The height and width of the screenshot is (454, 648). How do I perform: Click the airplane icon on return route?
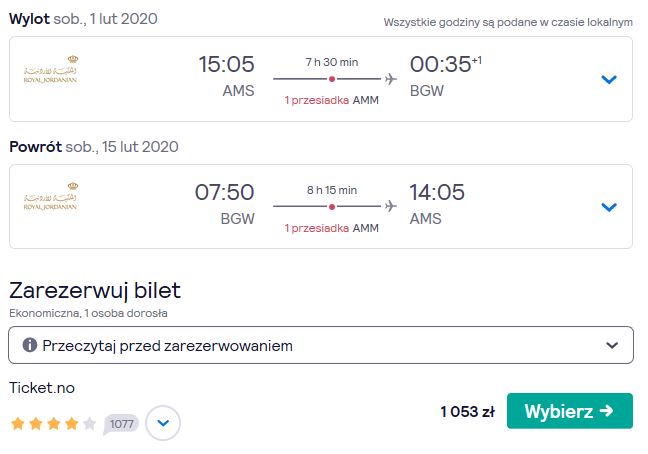(391, 206)
